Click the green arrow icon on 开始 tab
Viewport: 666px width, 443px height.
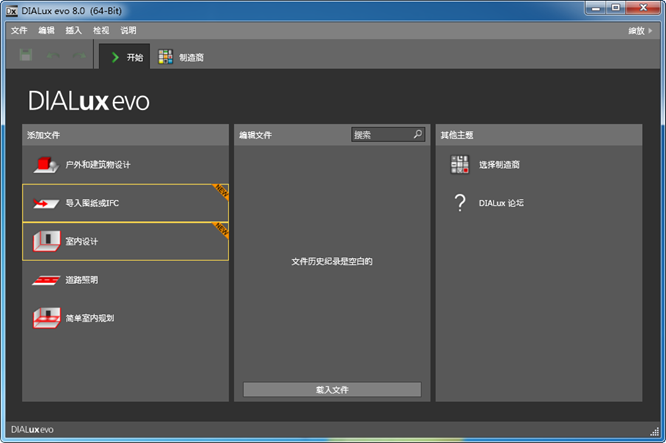(x=115, y=57)
